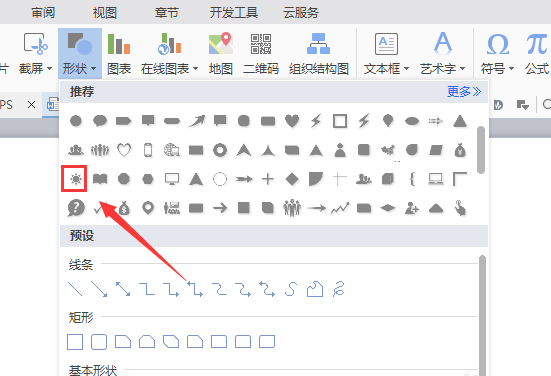The height and width of the screenshot is (376, 551).
Task: Click the chart (图表) icon
Action: [119, 54]
